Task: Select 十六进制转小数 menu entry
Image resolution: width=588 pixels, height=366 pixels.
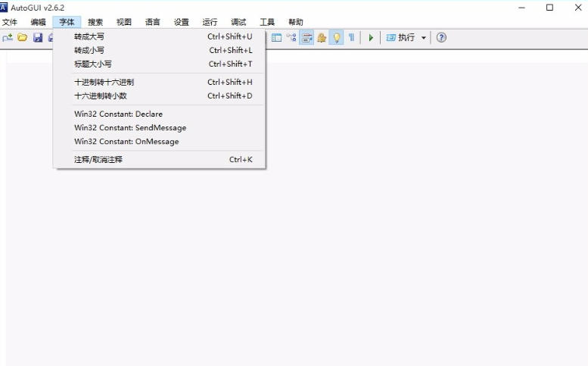Action: [x=160, y=95]
